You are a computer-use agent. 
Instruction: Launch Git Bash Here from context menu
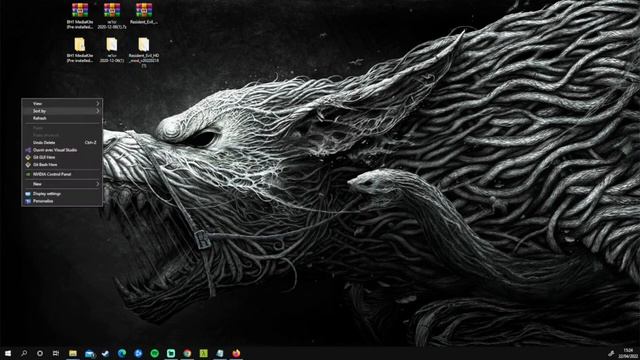pos(62,164)
